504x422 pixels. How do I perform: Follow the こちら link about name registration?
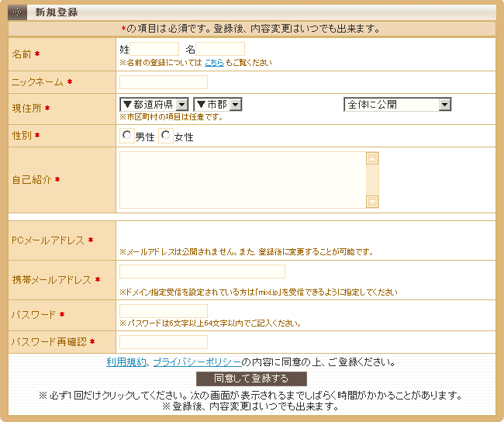click(x=214, y=62)
